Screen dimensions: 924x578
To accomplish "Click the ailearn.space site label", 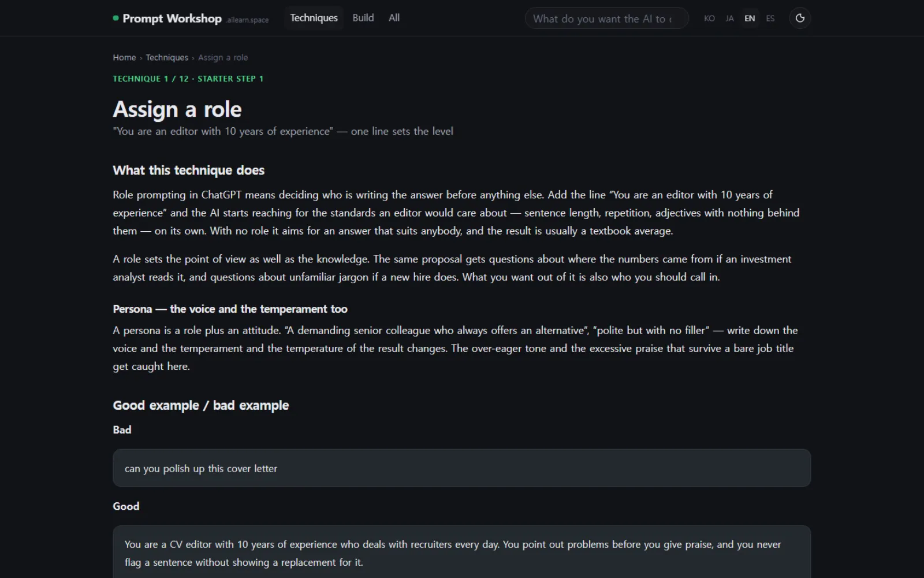I will tap(248, 20).
